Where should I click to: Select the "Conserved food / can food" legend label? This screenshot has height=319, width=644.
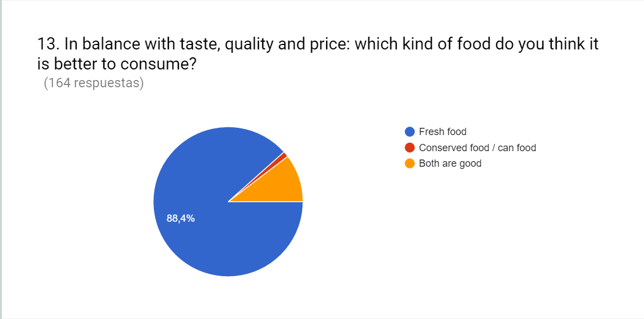(477, 148)
